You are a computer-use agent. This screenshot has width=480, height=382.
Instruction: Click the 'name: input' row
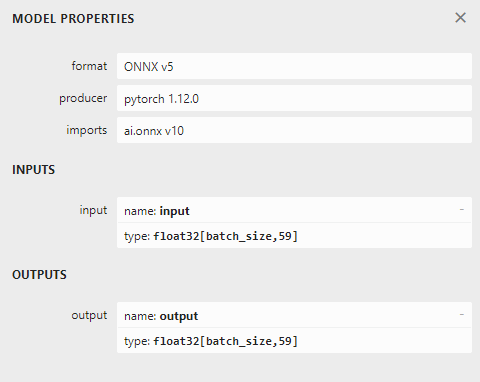click(294, 210)
